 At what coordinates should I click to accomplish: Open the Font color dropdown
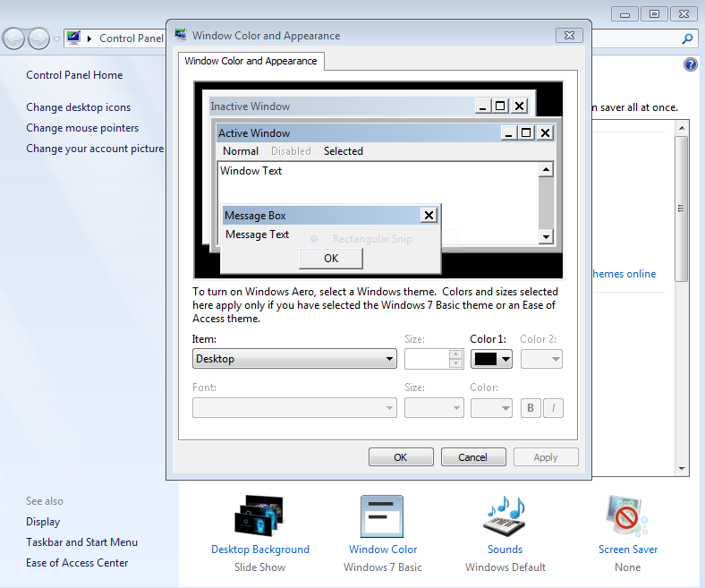(491, 407)
